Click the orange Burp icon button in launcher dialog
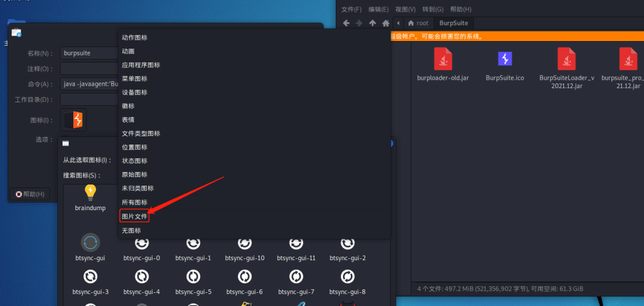The height and width of the screenshot is (306, 644). point(73,120)
